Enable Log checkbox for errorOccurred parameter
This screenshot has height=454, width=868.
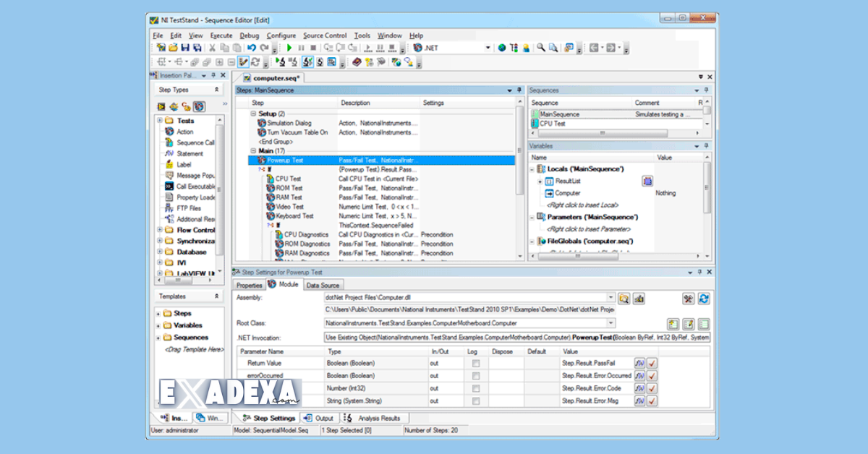tap(475, 376)
